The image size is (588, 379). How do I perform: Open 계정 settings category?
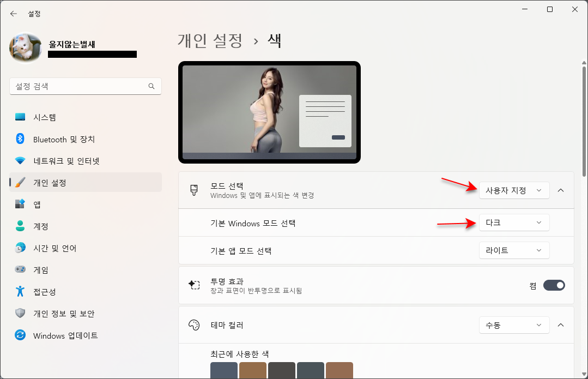point(86,226)
